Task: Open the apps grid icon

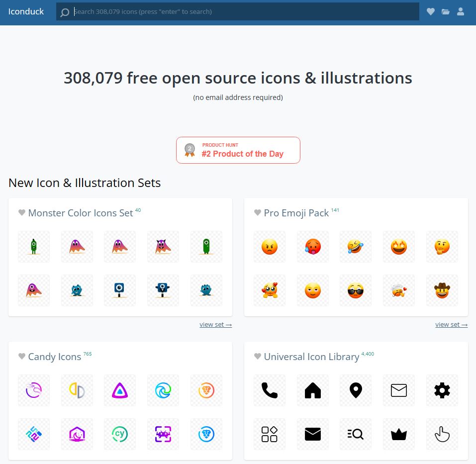Action: pyautogui.click(x=270, y=434)
